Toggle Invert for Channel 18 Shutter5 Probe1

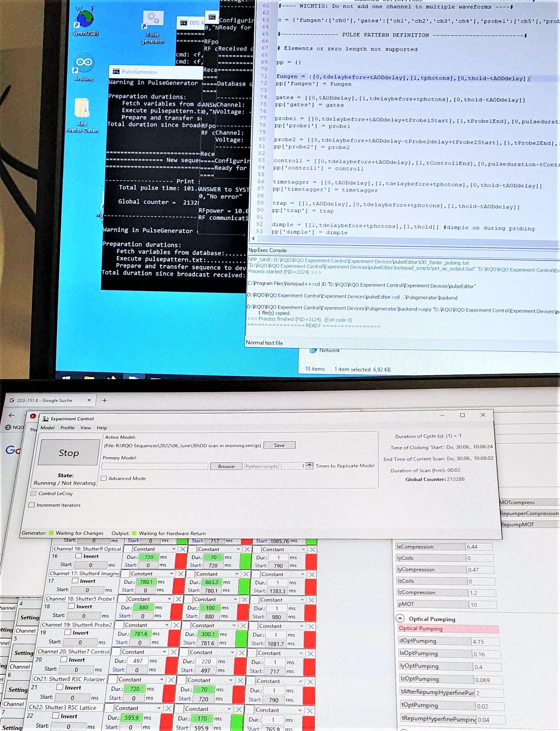(x=71, y=606)
